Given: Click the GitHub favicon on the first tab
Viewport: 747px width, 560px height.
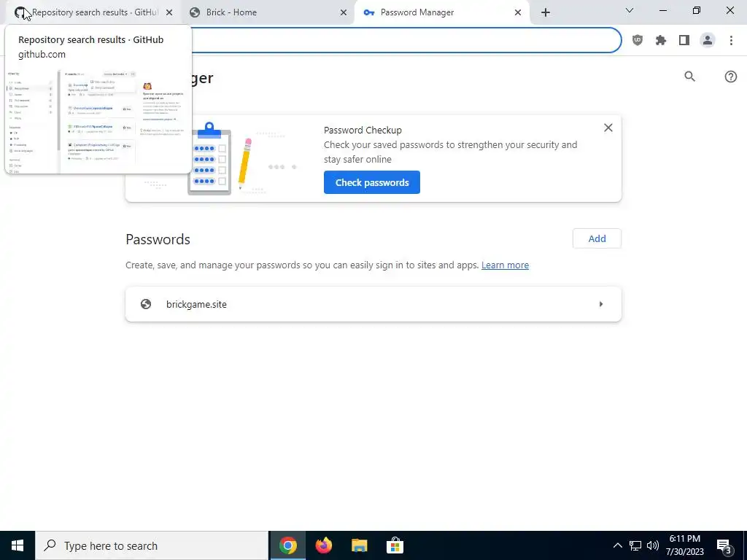Looking at the screenshot, I should click(20, 13).
